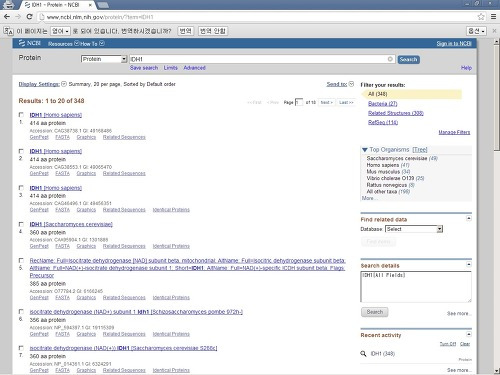500x375 pixels.
Task: Click the page number field
Action: [x=299, y=102]
